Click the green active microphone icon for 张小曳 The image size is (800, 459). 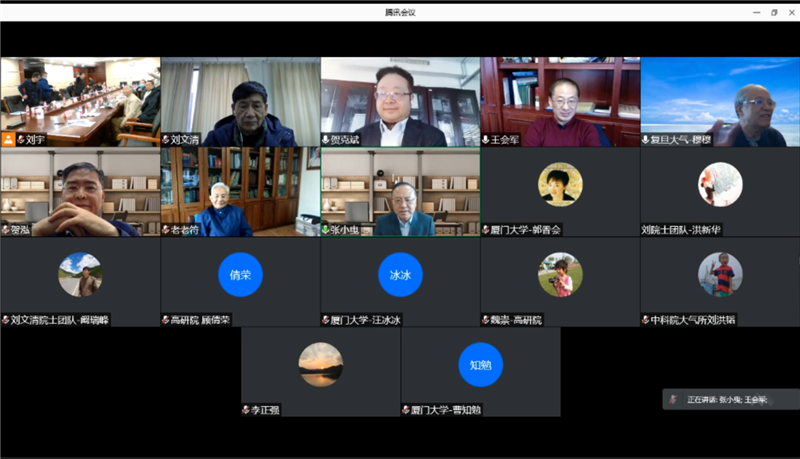click(326, 229)
